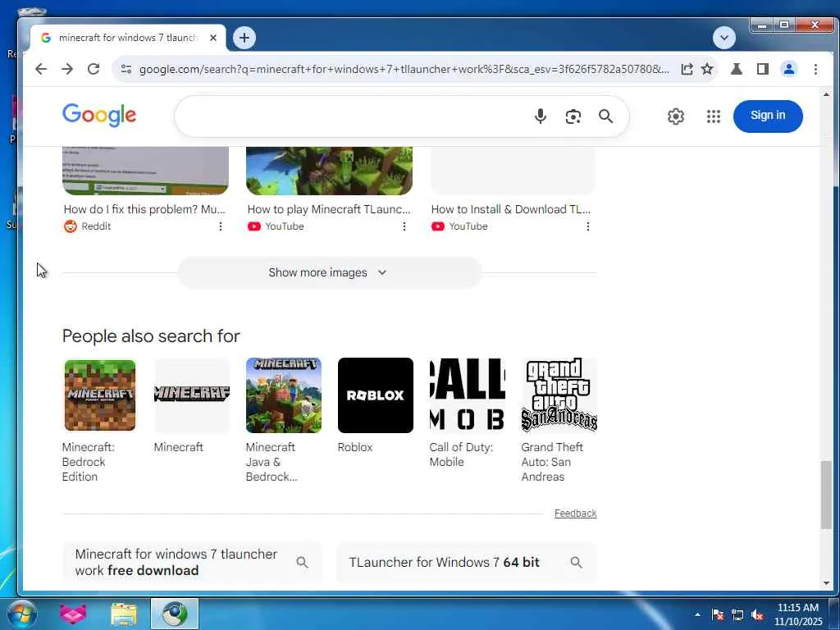The width and height of the screenshot is (840, 630).
Task: Open 'How to play Minecraft TLauncher' result
Action: click(328, 209)
